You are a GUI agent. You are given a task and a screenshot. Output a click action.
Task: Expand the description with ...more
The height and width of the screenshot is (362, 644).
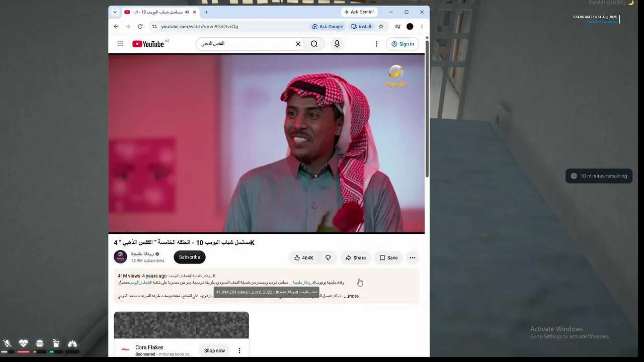point(351,296)
